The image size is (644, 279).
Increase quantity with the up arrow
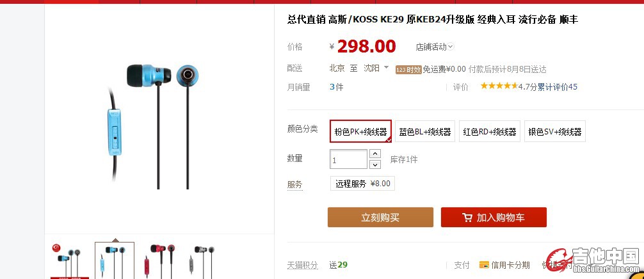coord(375,154)
